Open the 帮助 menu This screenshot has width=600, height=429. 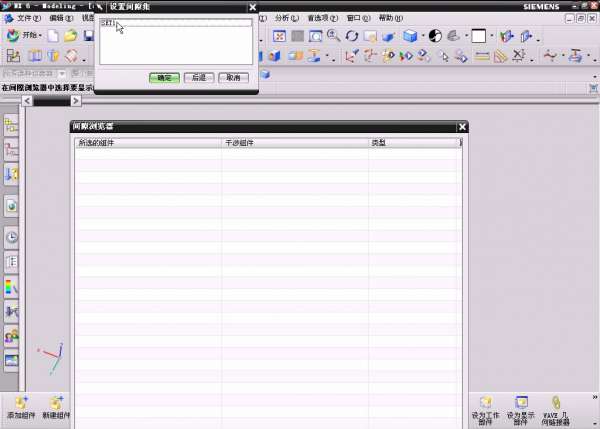pos(390,18)
